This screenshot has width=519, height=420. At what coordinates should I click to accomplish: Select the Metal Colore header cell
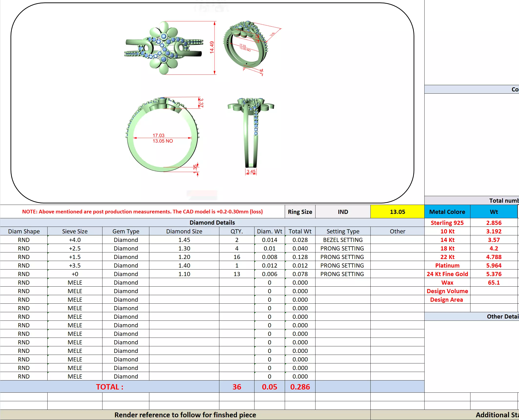click(447, 212)
